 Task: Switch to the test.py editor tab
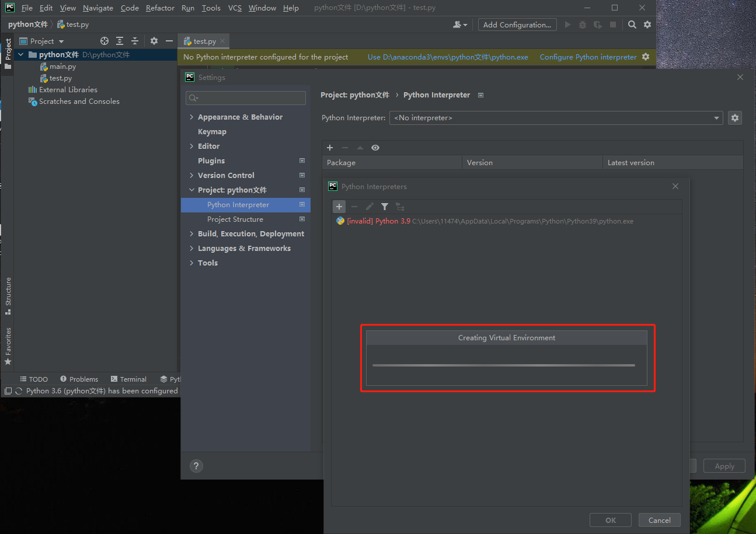[204, 41]
